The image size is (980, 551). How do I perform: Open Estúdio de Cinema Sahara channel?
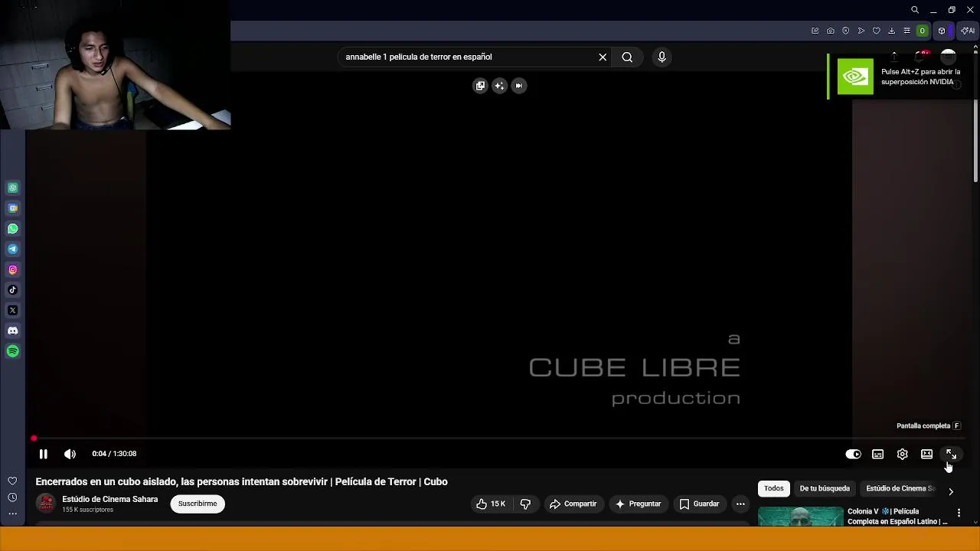(109, 499)
